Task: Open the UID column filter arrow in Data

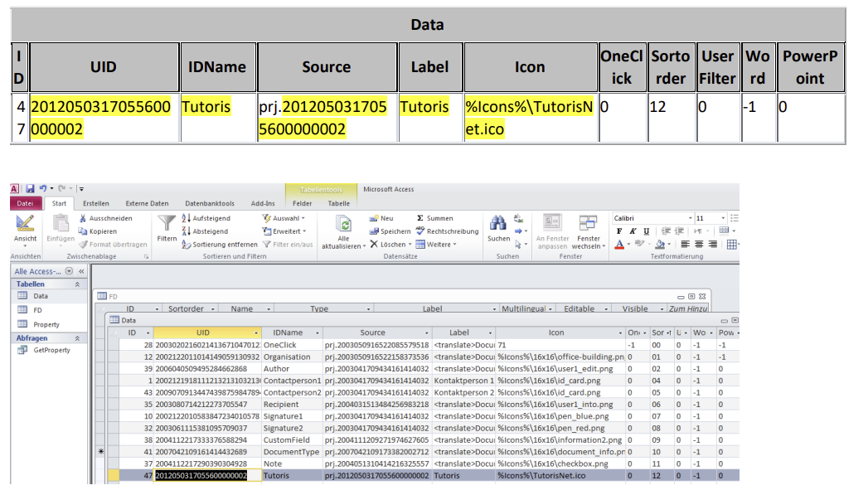Action: coord(255,332)
